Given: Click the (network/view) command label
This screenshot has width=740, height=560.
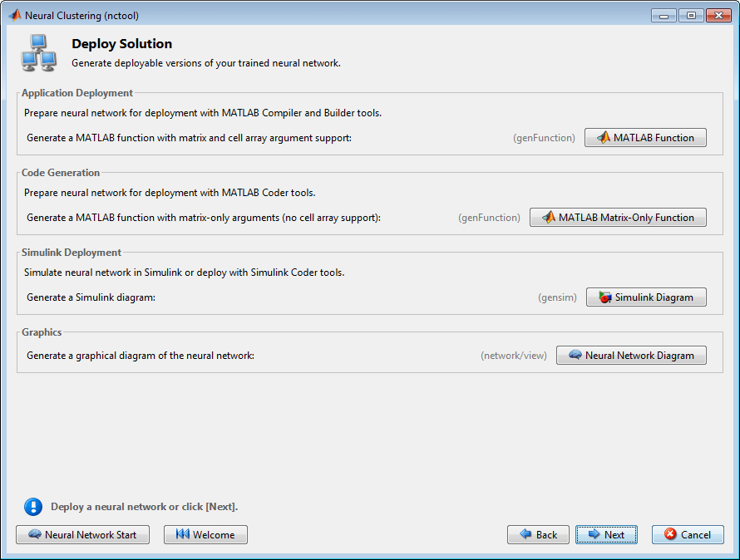Looking at the screenshot, I should pyautogui.click(x=514, y=356).
